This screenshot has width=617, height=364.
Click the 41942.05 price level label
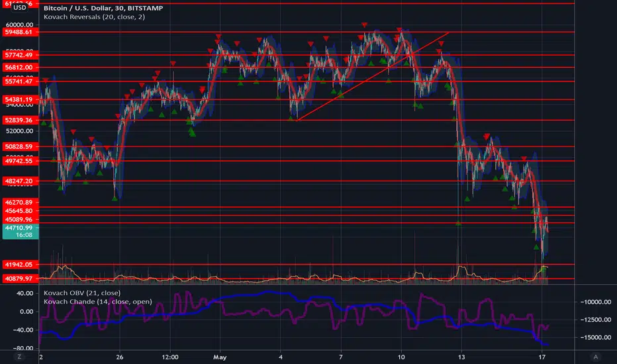20,265
